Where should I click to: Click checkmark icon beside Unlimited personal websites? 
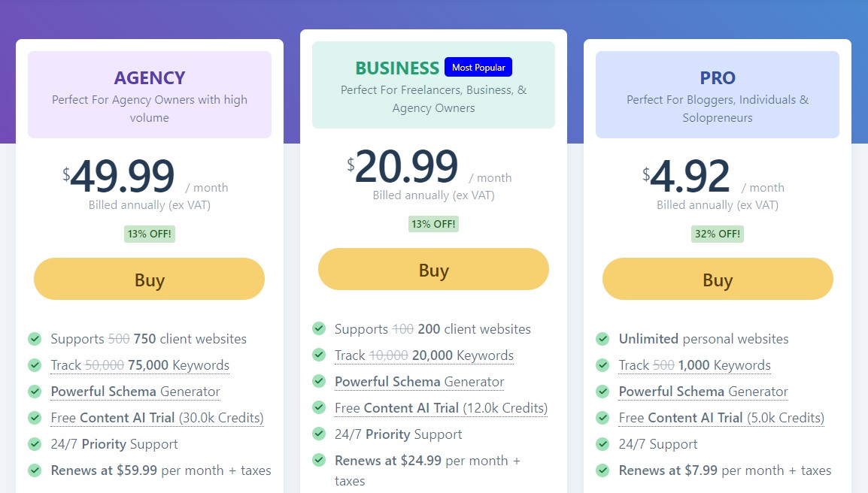coord(602,339)
